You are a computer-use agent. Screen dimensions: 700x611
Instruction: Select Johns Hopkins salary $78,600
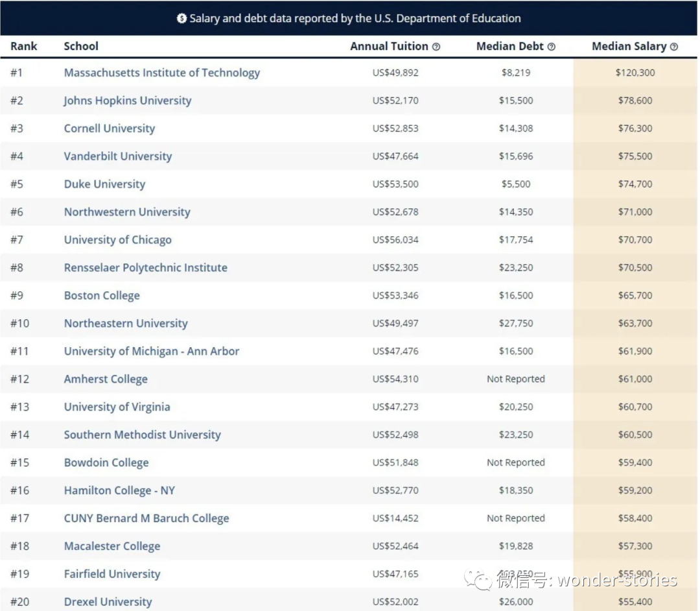pos(635,101)
